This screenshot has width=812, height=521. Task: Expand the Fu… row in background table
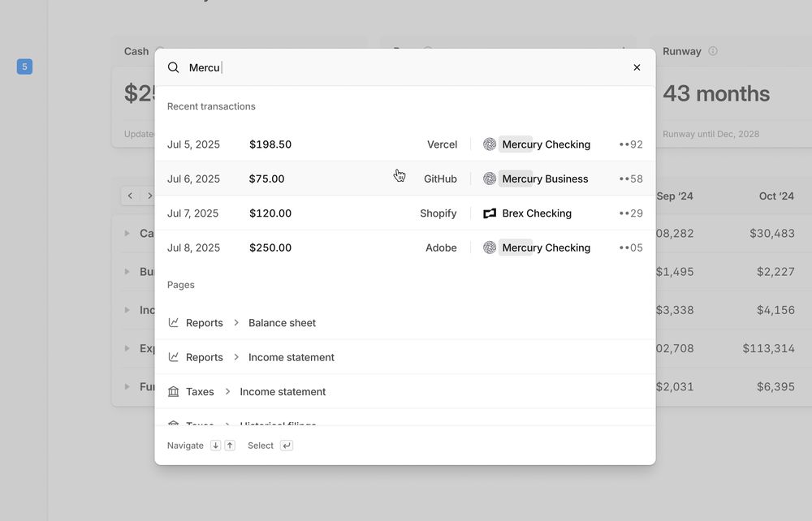click(x=127, y=386)
